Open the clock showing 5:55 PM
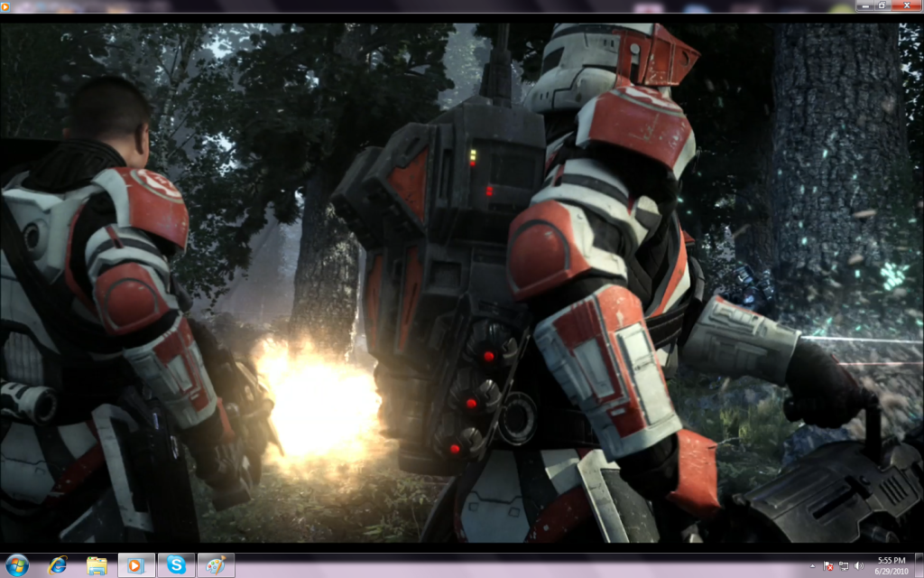 (891, 565)
